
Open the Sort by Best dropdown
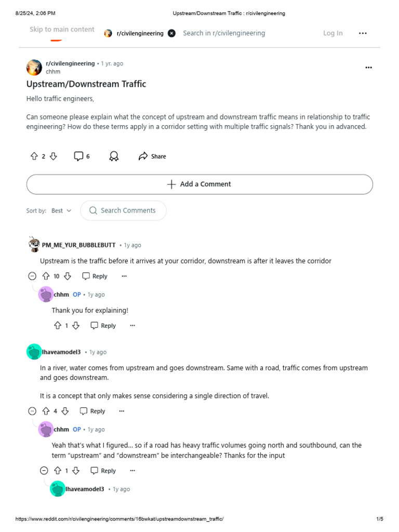[x=61, y=211]
